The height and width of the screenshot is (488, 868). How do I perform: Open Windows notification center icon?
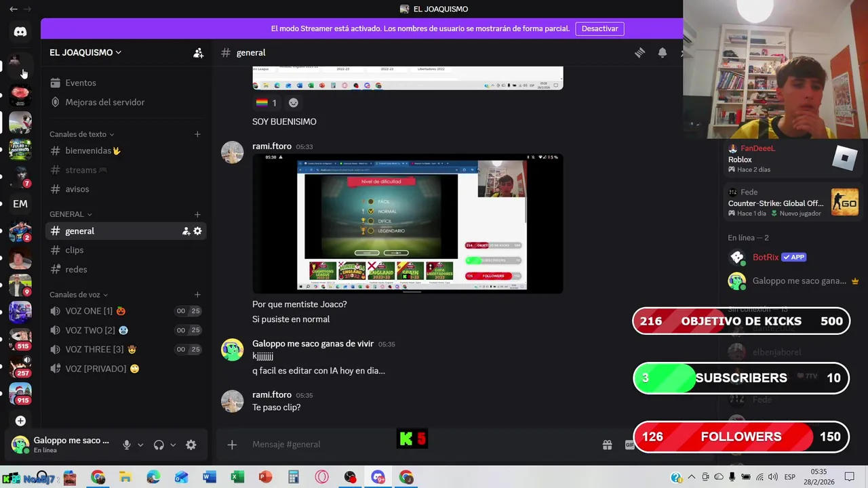coord(850,477)
